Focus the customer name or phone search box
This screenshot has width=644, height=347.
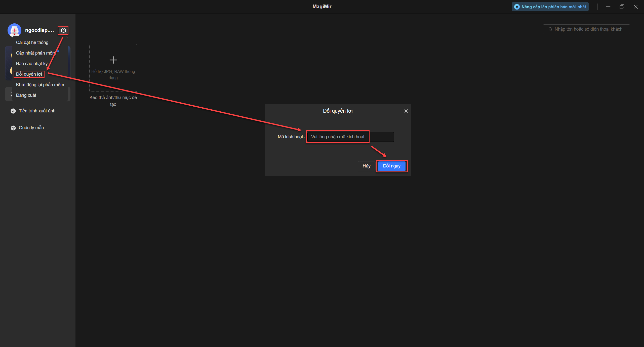pyautogui.click(x=586, y=29)
